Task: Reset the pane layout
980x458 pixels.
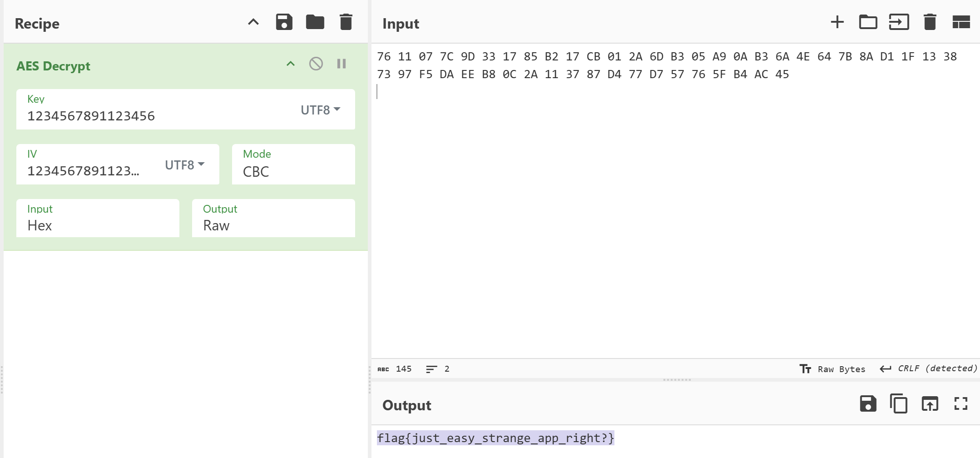Action: point(961,22)
